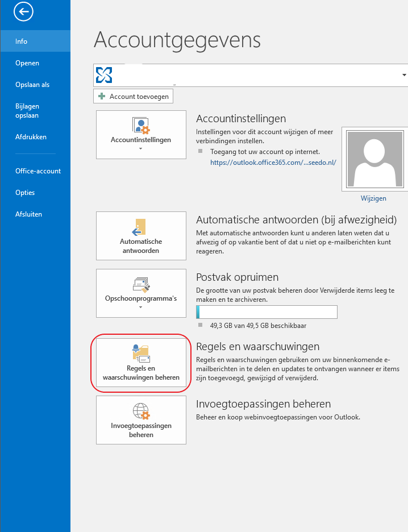The width and height of the screenshot is (408, 532).
Task: Select the Info menu item
Action: coord(22,41)
